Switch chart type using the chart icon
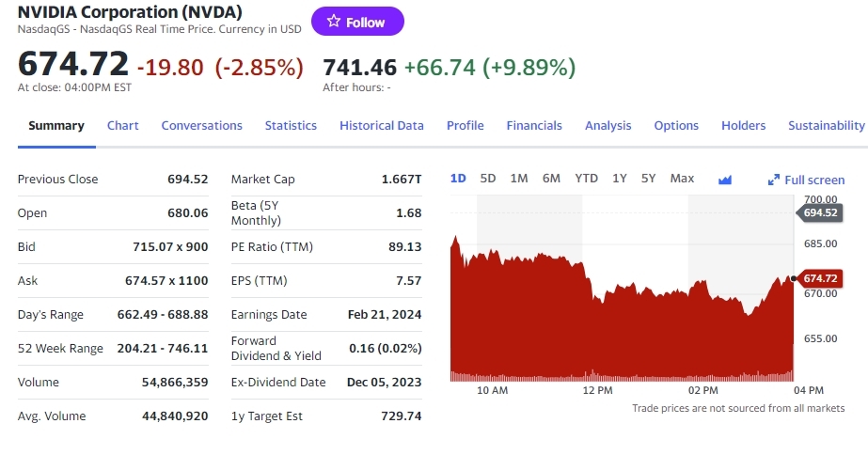 click(725, 180)
